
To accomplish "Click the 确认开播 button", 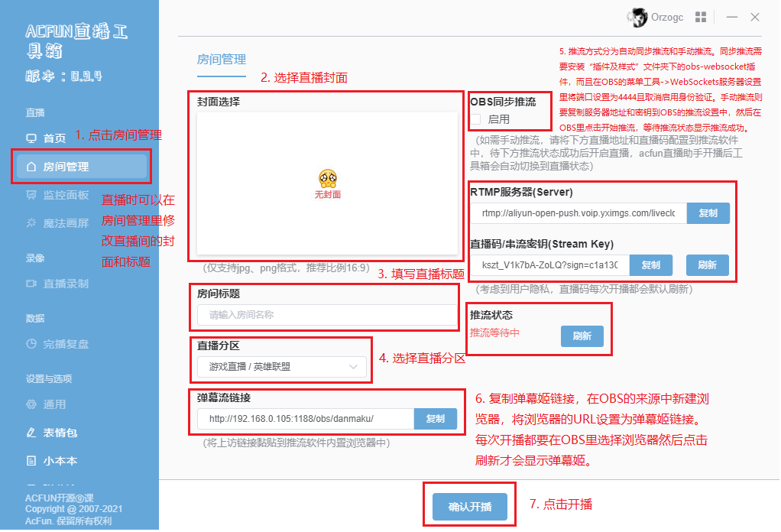I will pos(470,507).
